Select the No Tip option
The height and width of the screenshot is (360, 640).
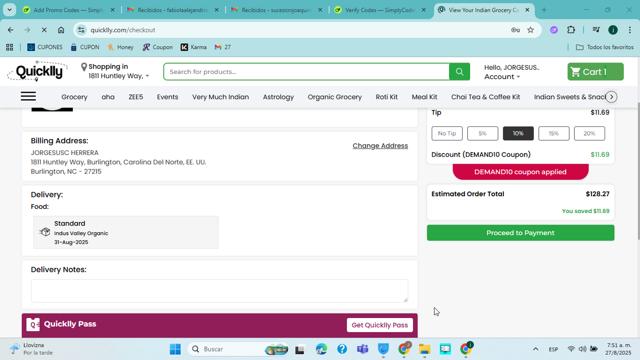[x=447, y=133]
